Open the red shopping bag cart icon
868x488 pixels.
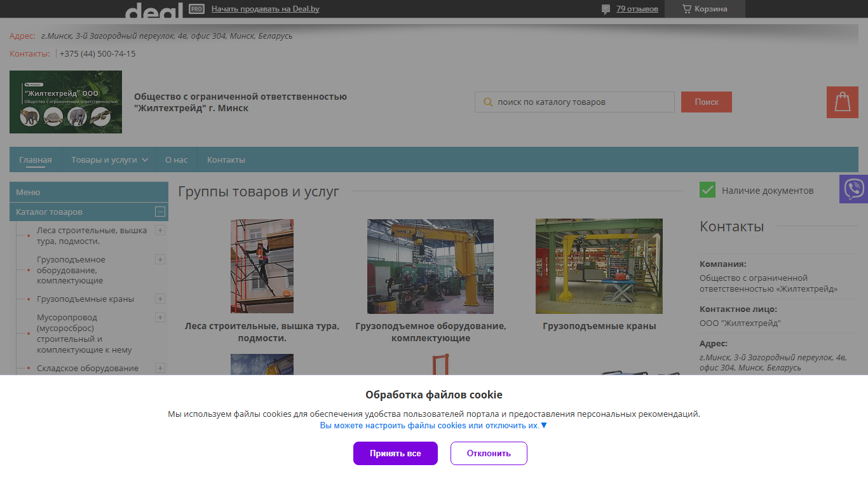843,102
